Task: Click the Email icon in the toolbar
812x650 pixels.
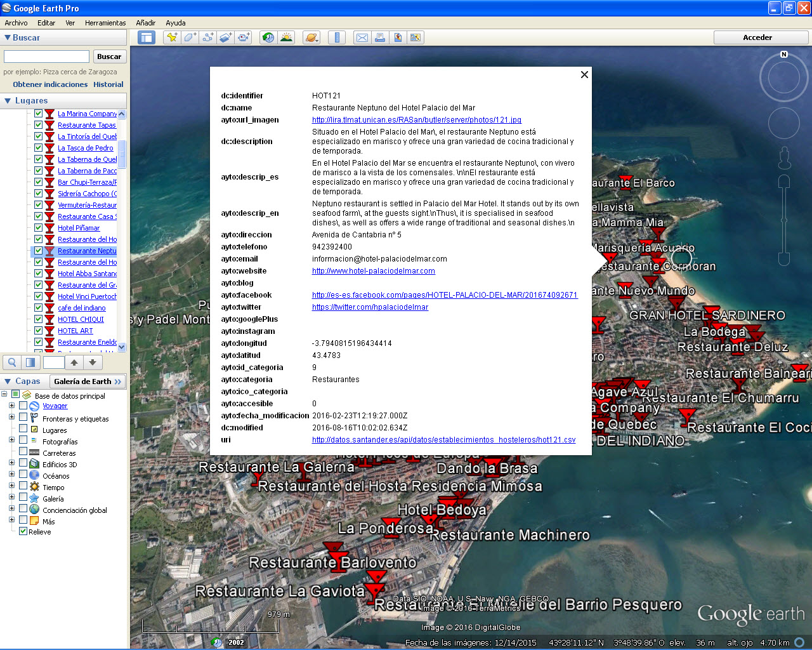Action: (x=362, y=37)
